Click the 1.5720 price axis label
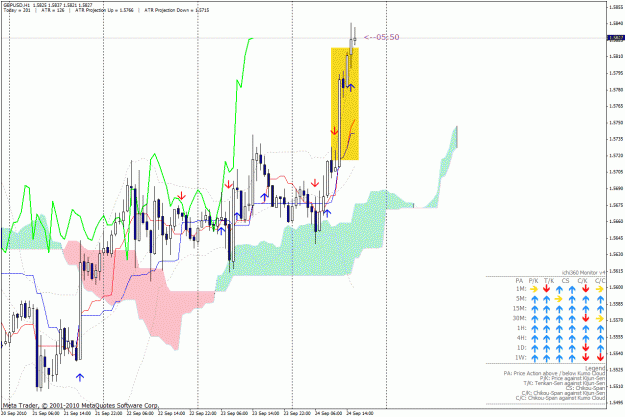This screenshot has width=625, height=417. (x=616, y=155)
